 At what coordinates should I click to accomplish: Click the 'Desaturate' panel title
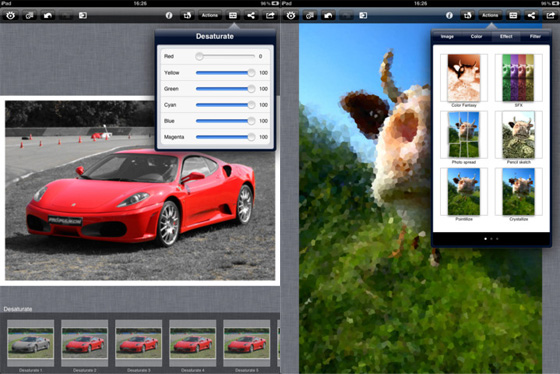pos(215,36)
